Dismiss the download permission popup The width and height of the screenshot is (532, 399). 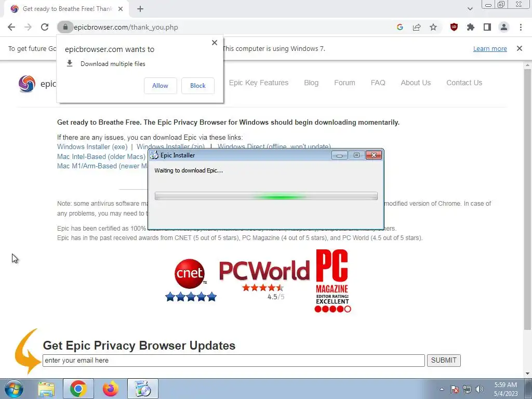(x=215, y=43)
